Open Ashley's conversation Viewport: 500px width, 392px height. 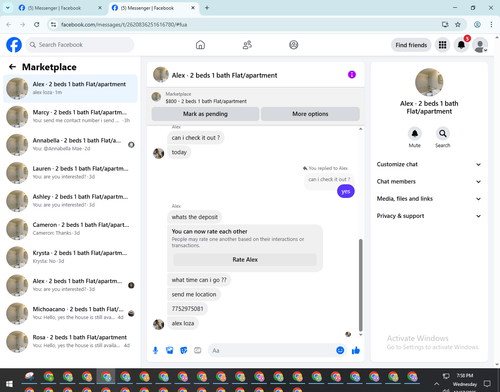70,201
